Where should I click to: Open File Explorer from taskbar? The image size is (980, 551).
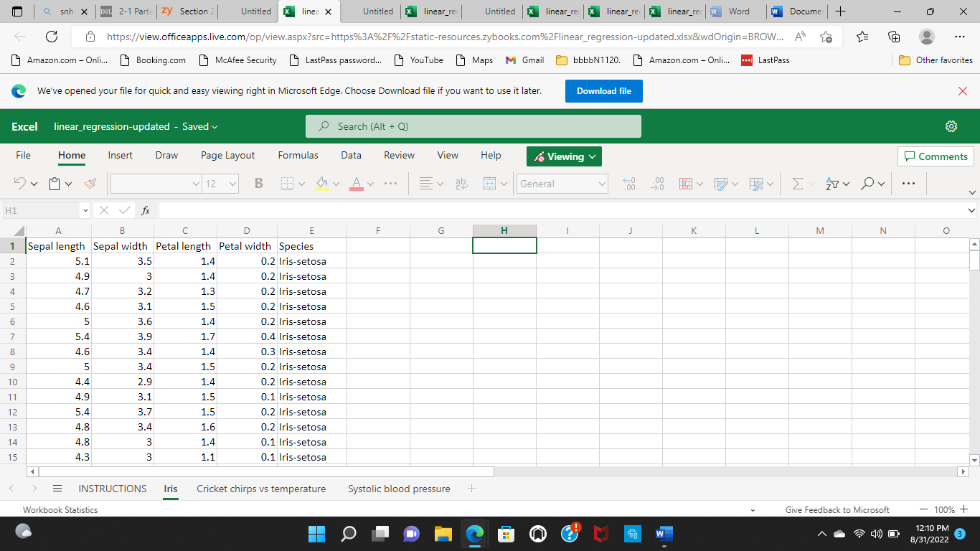pos(443,534)
